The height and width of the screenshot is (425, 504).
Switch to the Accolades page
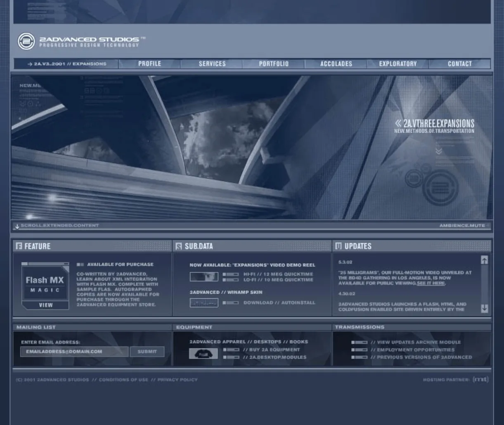pos(336,64)
